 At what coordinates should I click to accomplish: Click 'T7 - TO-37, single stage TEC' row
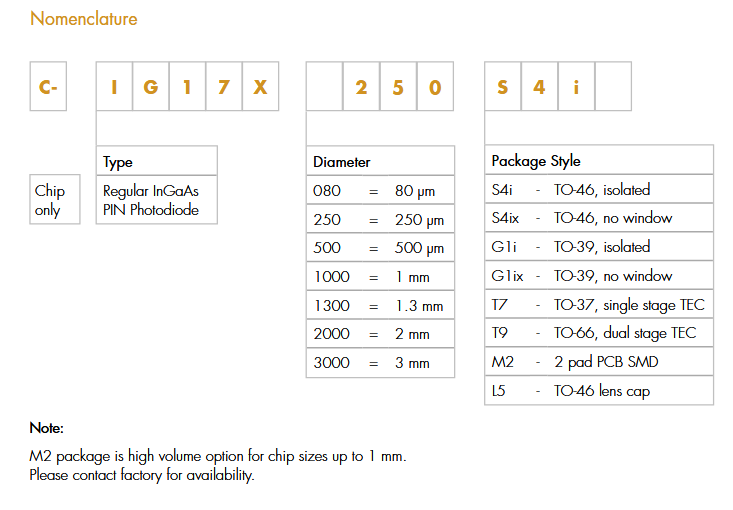[x=598, y=305]
